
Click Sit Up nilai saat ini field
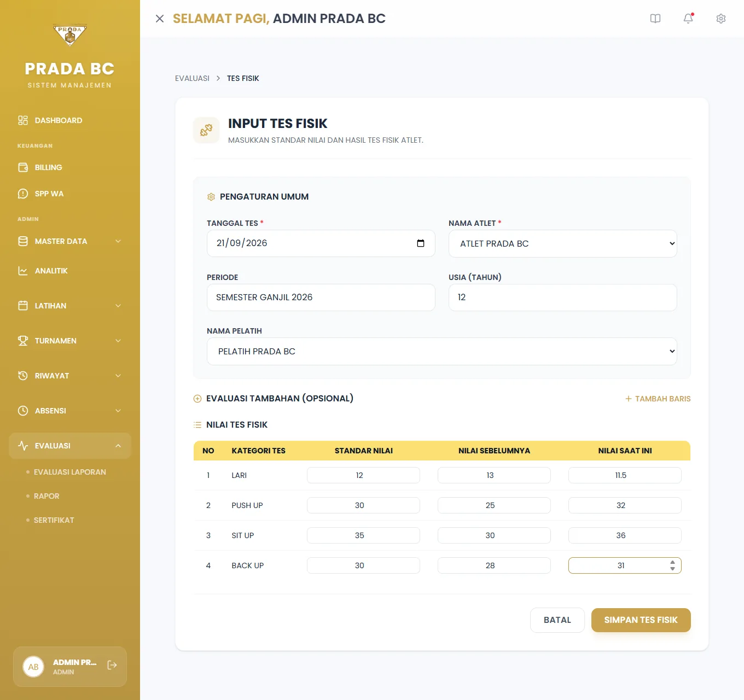(625, 535)
